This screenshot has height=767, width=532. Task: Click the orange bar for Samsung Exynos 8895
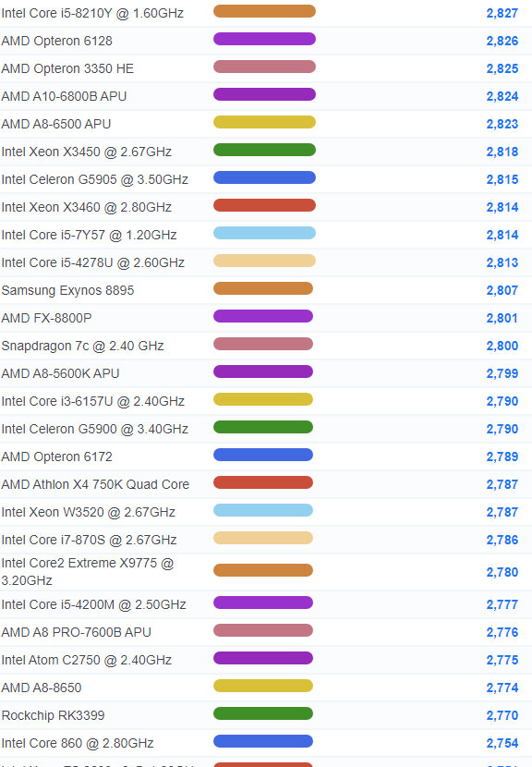(x=263, y=288)
